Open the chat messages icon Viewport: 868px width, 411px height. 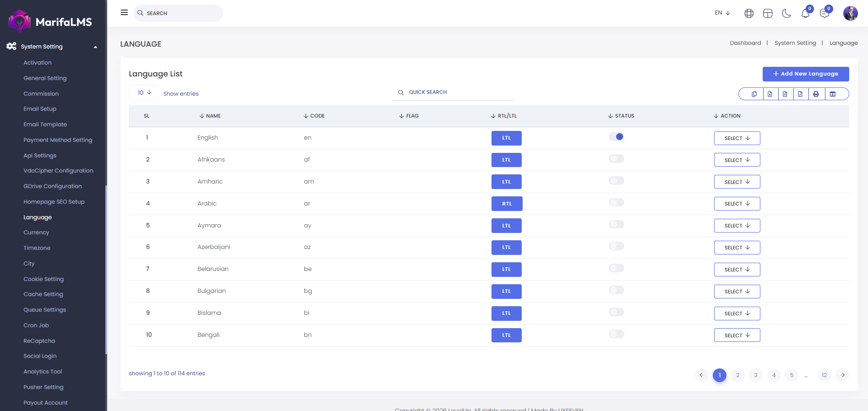click(824, 13)
